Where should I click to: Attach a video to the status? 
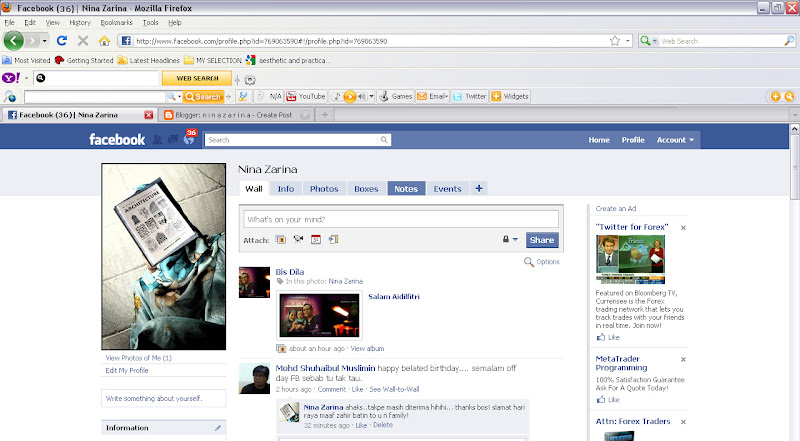click(298, 239)
